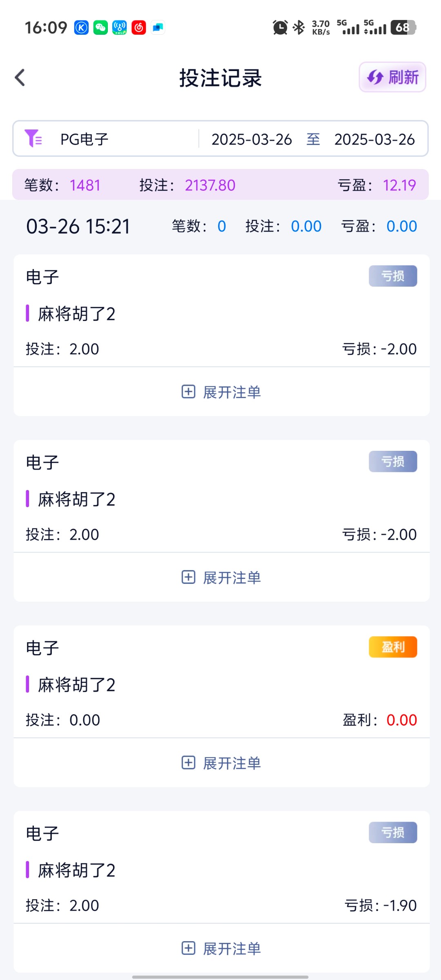This screenshot has width=441, height=980.
Task: Tap the red NetEase Music notification icon
Action: [x=139, y=28]
